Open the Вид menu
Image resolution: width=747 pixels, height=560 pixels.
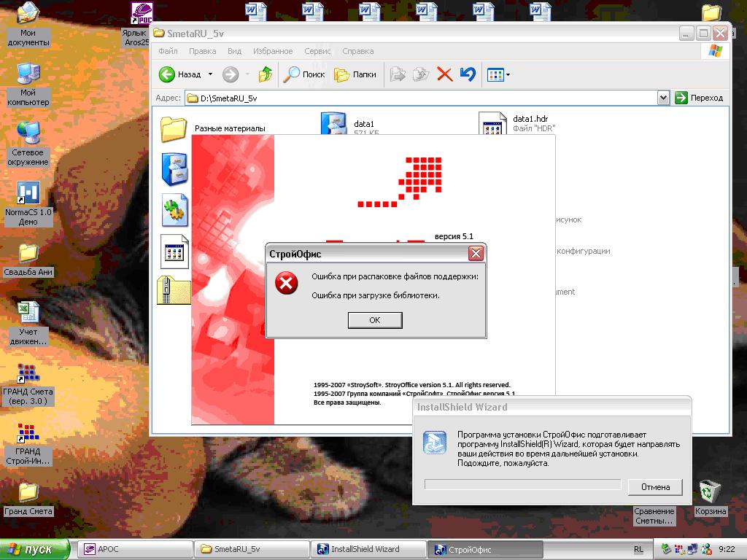point(234,51)
